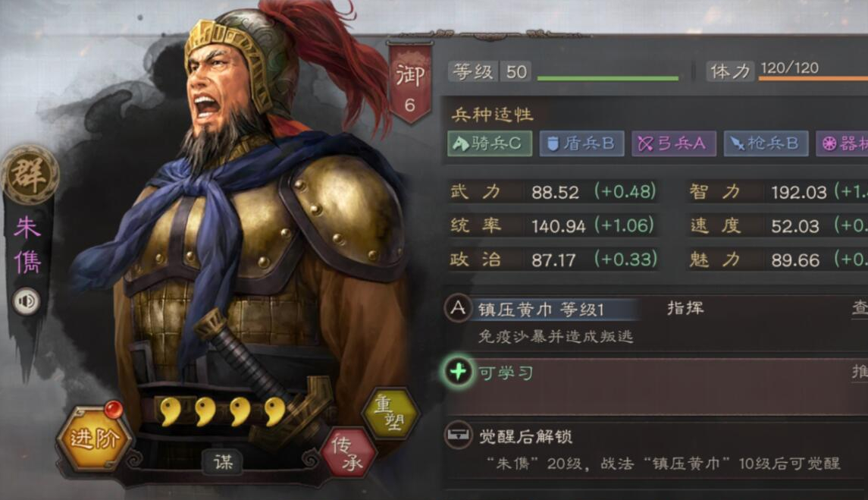Click the 谋 label under portrait
This screenshot has width=868, height=500.
(223, 462)
